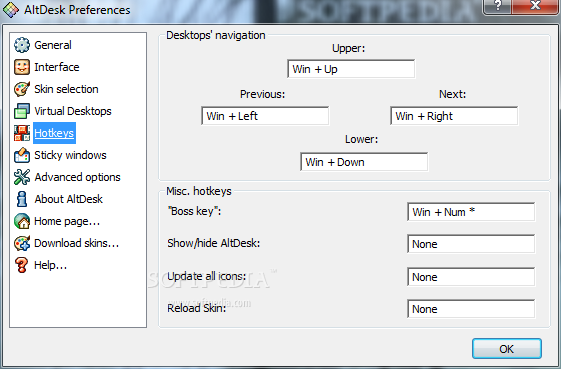Focus the Previous desktop hotkey field

tap(265, 116)
